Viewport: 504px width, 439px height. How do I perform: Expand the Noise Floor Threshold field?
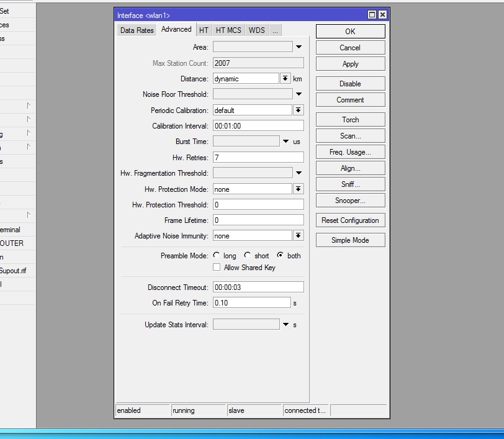click(299, 94)
